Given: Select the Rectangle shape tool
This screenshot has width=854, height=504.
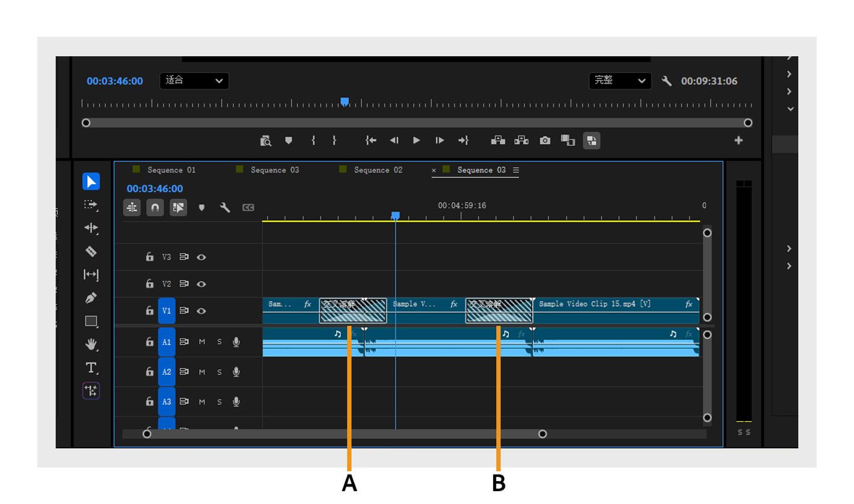Looking at the screenshot, I should (91, 321).
